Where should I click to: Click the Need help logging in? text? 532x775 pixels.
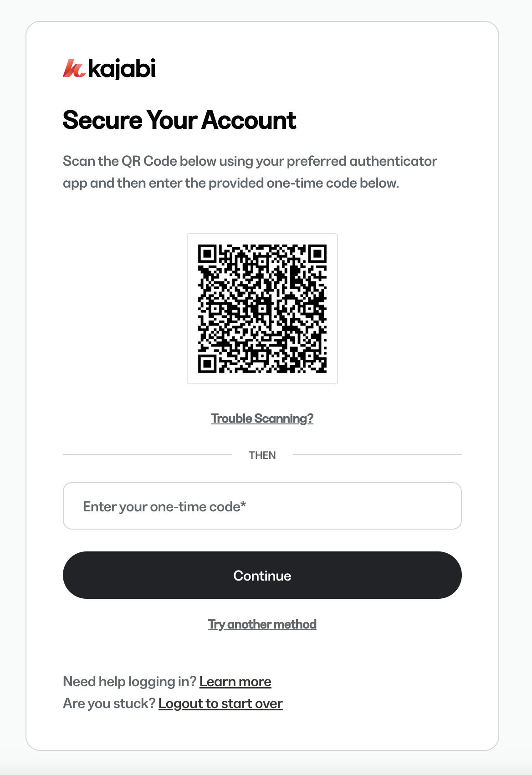coord(130,682)
